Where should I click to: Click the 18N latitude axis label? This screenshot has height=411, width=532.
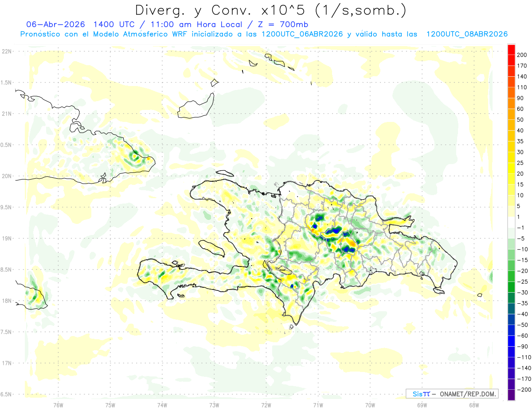[6, 301]
